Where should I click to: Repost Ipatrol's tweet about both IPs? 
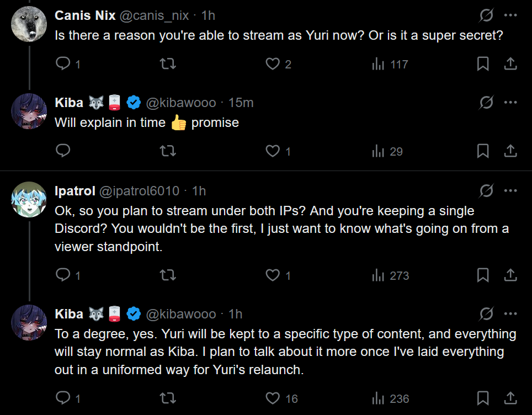tap(167, 274)
